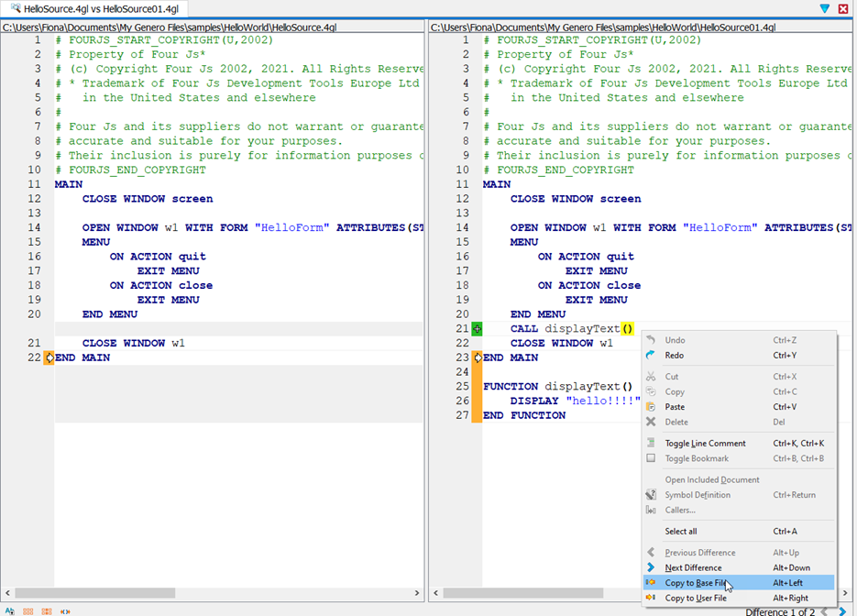Click the first orange grid icon in status bar
Image resolution: width=857 pixels, height=616 pixels.
[27, 610]
